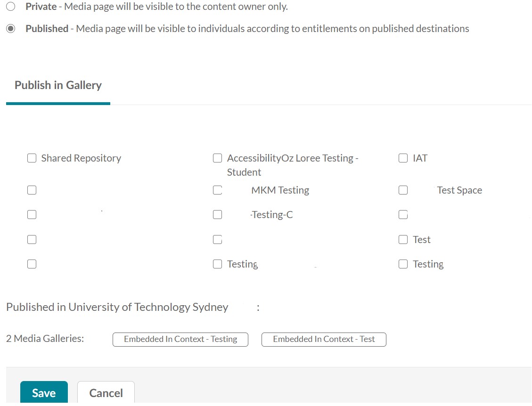Enable AccessibilityOz Loree Testing - Student checkbox
The width and height of the screenshot is (532, 406).
217,158
